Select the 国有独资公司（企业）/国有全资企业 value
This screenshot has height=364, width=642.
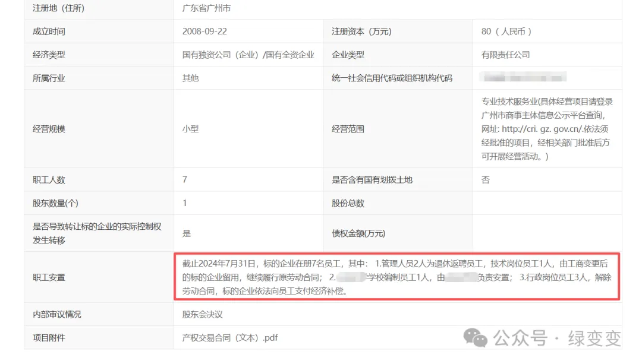pos(248,55)
